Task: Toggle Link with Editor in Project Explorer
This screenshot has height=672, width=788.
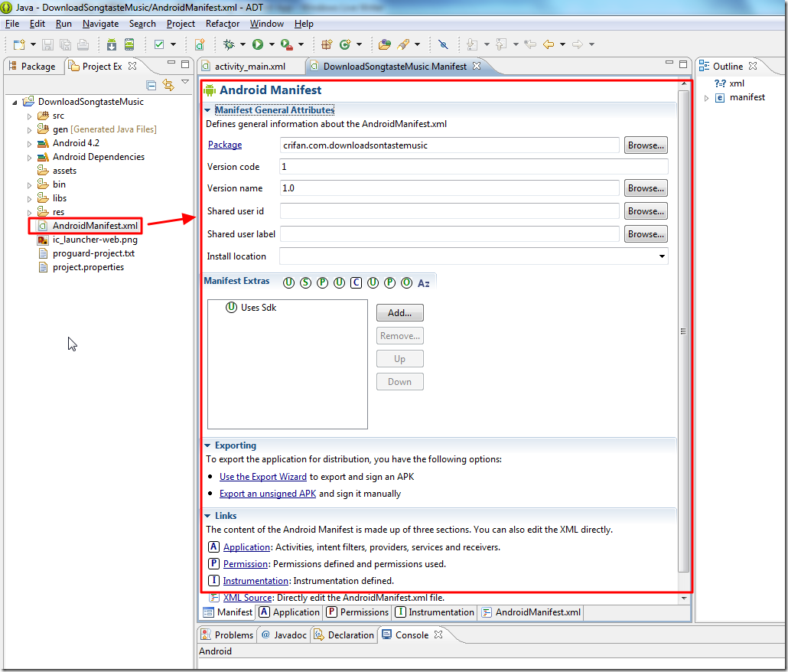Action: (x=168, y=85)
